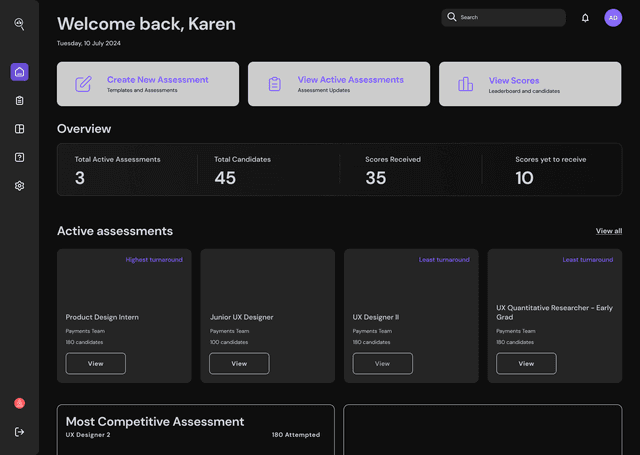Click the Highest turnaround label

tap(154, 260)
